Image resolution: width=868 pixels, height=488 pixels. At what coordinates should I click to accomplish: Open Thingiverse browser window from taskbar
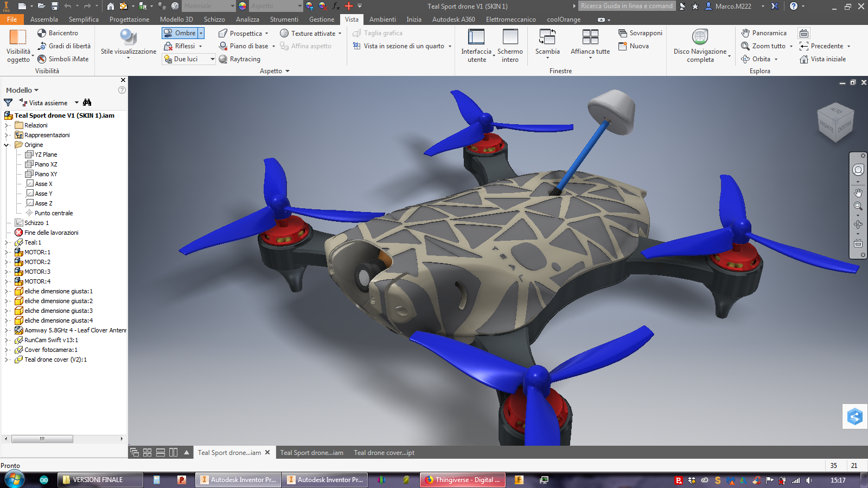[x=463, y=480]
